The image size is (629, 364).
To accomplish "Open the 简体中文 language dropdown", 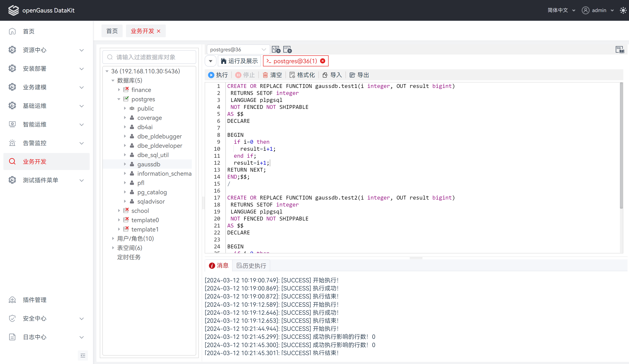I will click(x=561, y=10).
